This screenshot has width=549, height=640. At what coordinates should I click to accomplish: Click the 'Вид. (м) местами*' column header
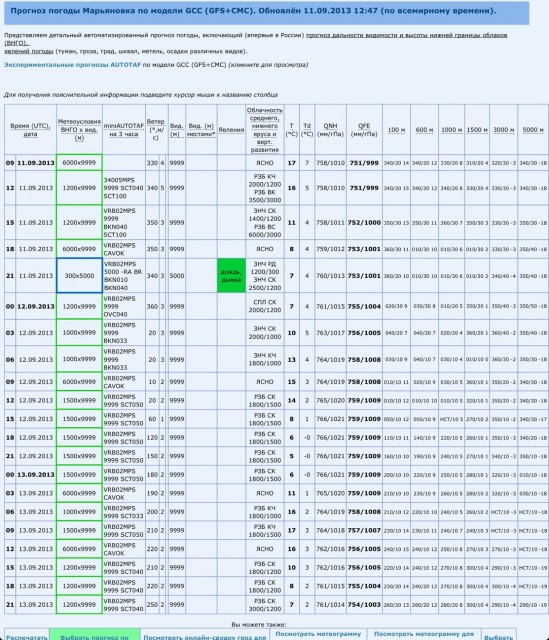tap(201, 130)
